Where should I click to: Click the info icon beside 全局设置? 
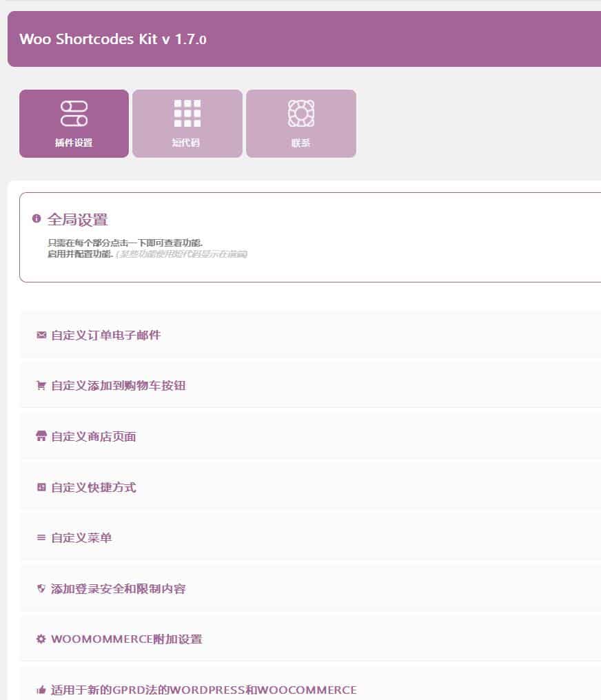click(x=37, y=218)
